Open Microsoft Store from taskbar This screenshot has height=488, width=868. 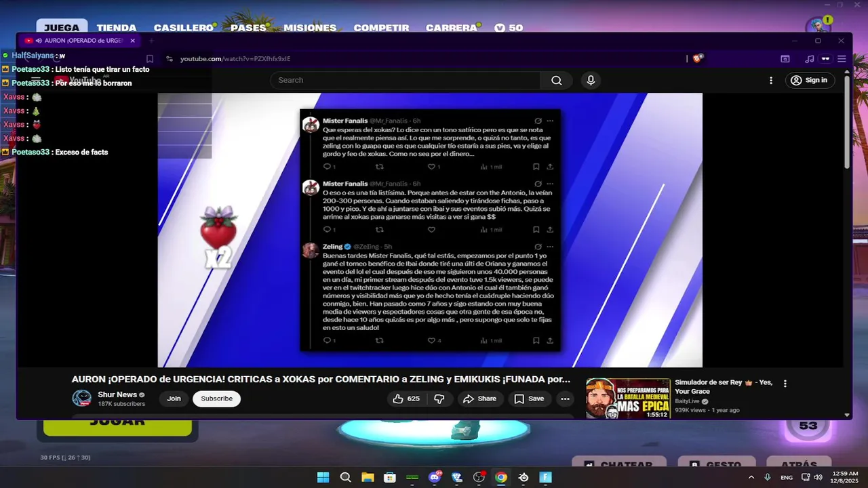tap(390, 477)
